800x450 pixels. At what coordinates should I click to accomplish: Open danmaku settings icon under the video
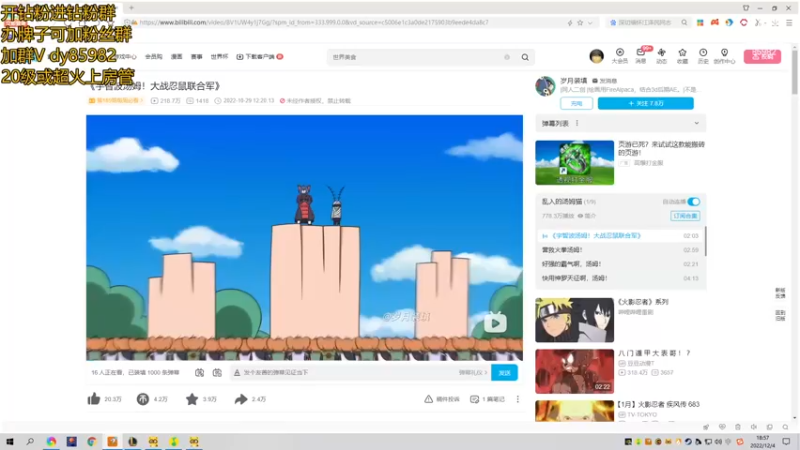(217, 372)
